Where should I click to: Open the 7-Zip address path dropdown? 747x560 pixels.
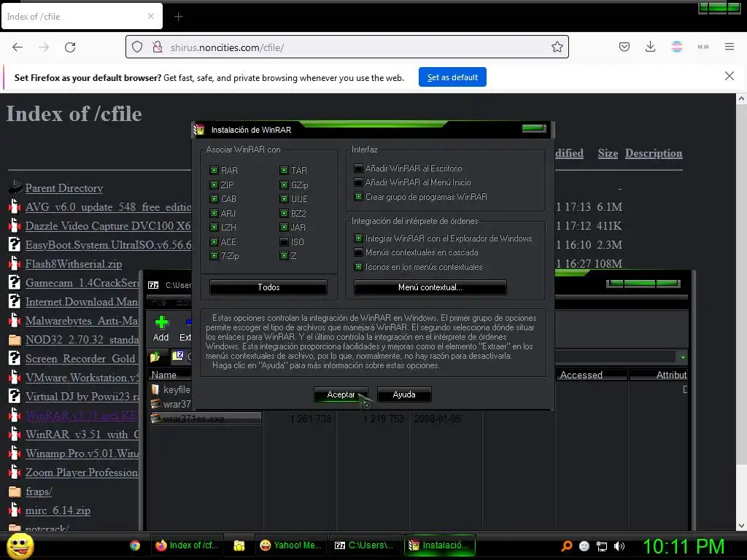[x=683, y=357]
